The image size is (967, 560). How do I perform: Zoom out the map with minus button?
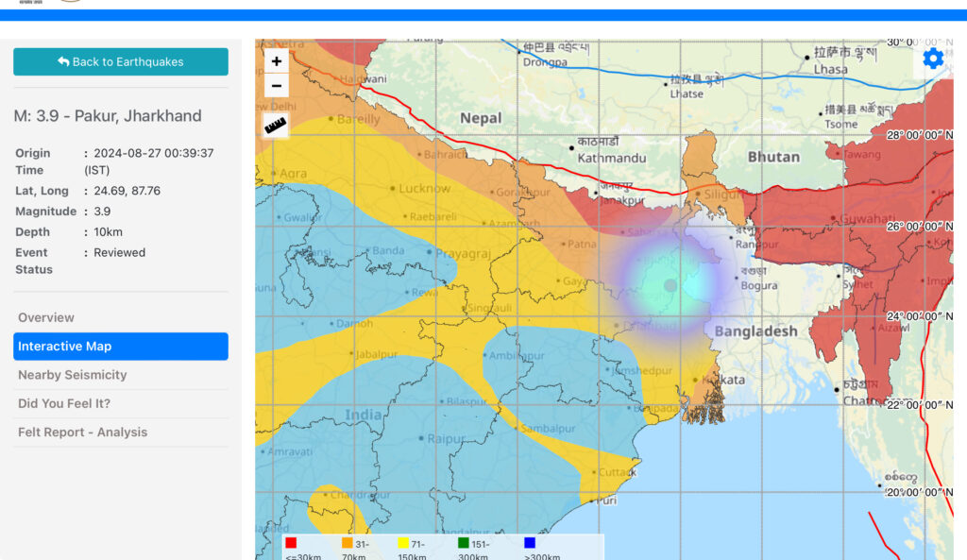point(277,86)
